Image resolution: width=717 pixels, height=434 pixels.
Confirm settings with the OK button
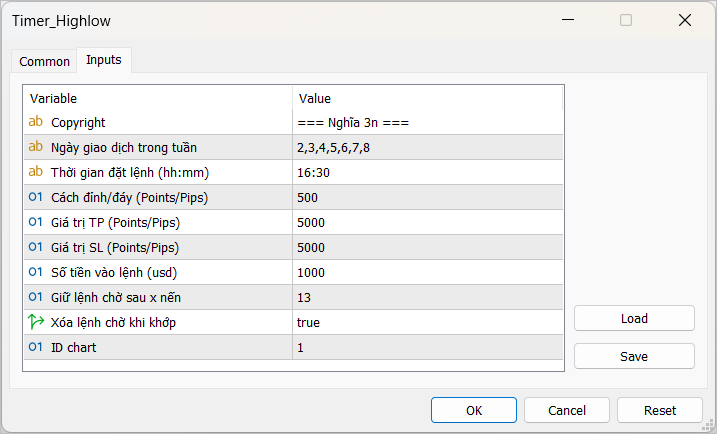click(x=473, y=410)
